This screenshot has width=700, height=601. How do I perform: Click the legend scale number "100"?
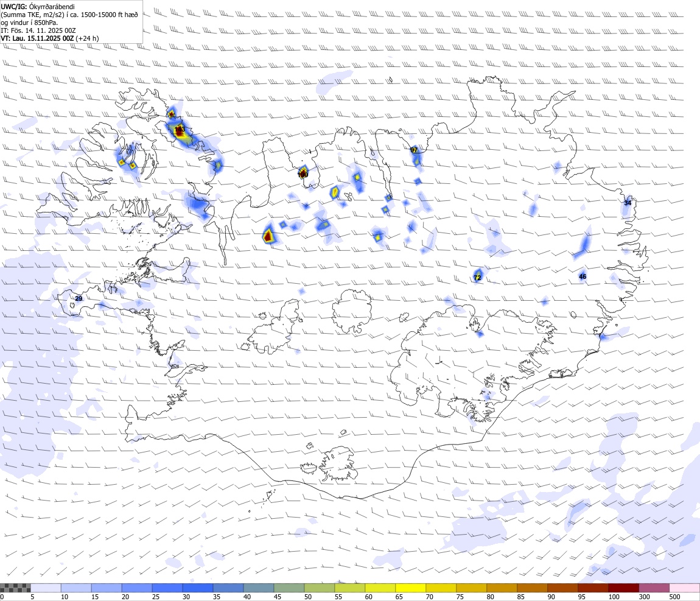click(614, 597)
